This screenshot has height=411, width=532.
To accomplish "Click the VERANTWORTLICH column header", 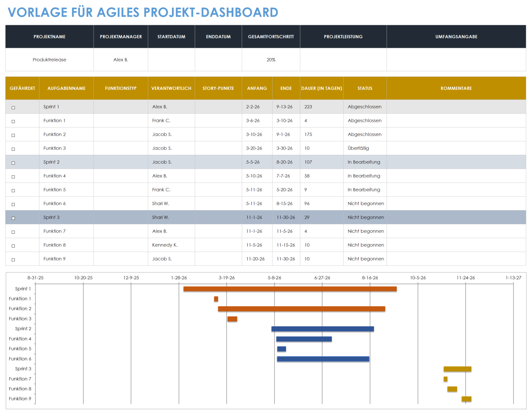I will tap(171, 88).
